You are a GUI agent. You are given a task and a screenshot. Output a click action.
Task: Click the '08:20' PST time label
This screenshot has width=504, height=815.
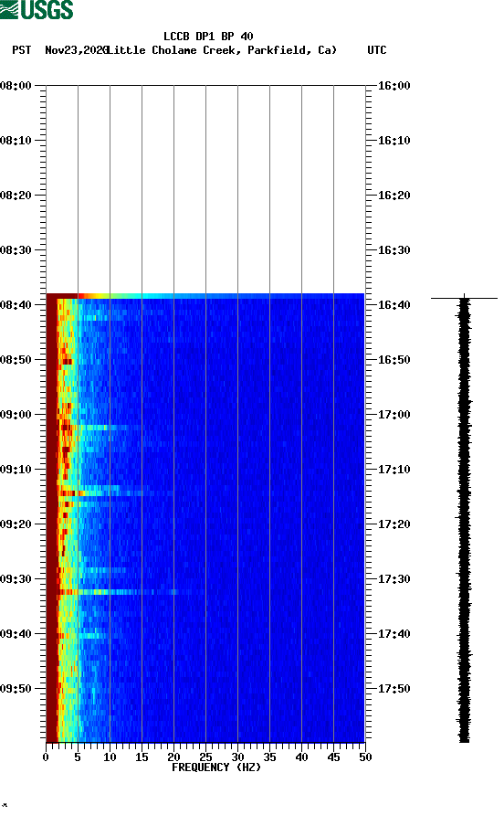[16, 196]
